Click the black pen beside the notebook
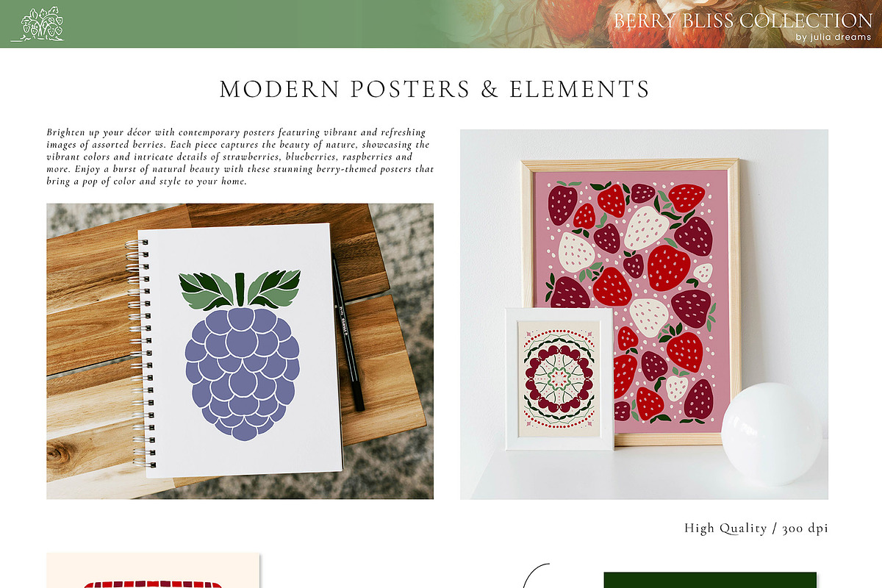This screenshot has height=588, width=882. coord(348,333)
